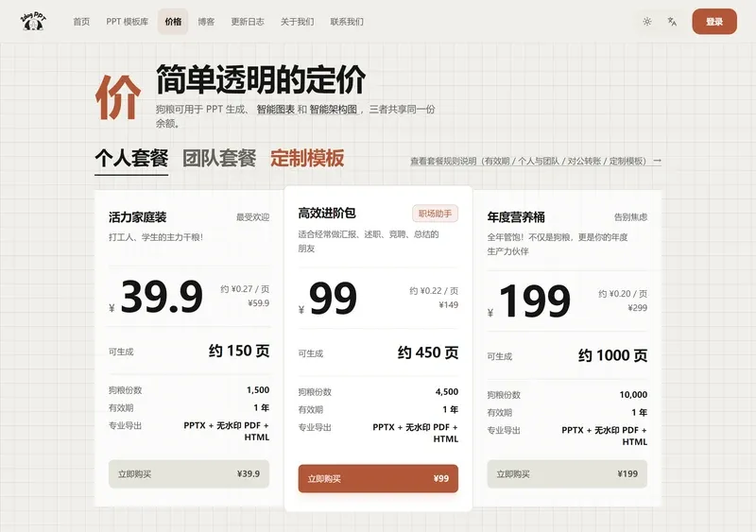Click original price ¥59.9
The image size is (756, 532).
tap(258, 303)
